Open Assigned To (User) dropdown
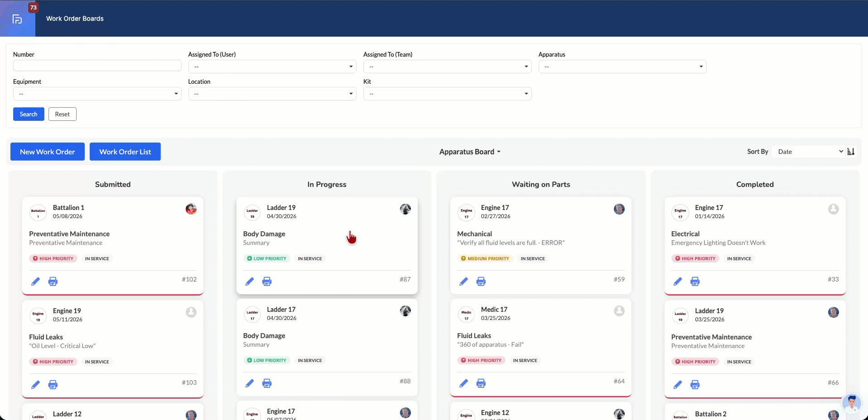 pyautogui.click(x=272, y=67)
